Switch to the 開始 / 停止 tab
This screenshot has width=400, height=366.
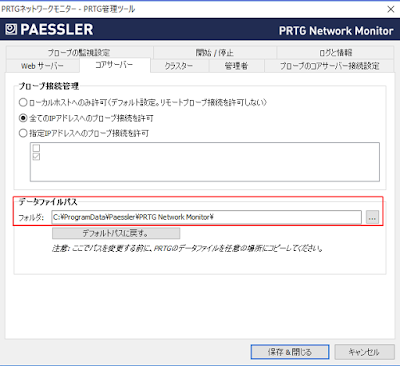point(215,53)
